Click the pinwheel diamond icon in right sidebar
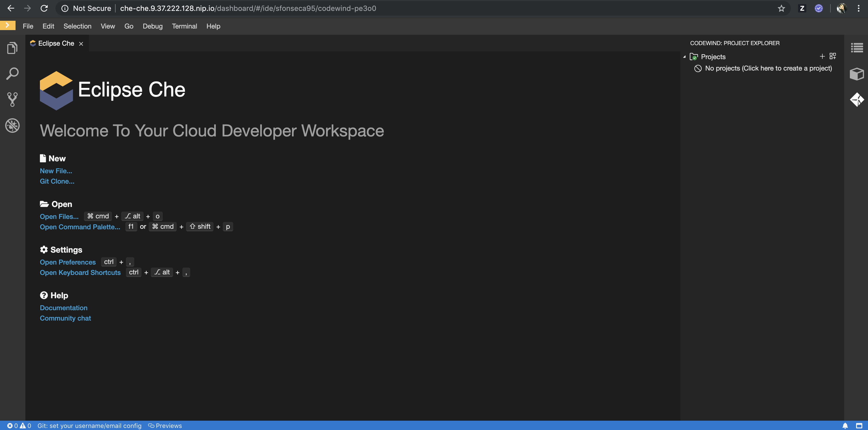 pos(857,100)
